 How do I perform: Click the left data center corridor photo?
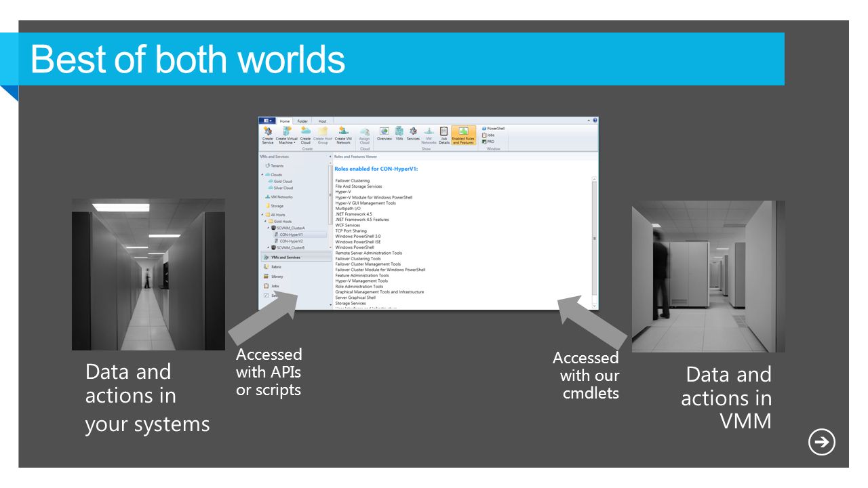click(149, 274)
